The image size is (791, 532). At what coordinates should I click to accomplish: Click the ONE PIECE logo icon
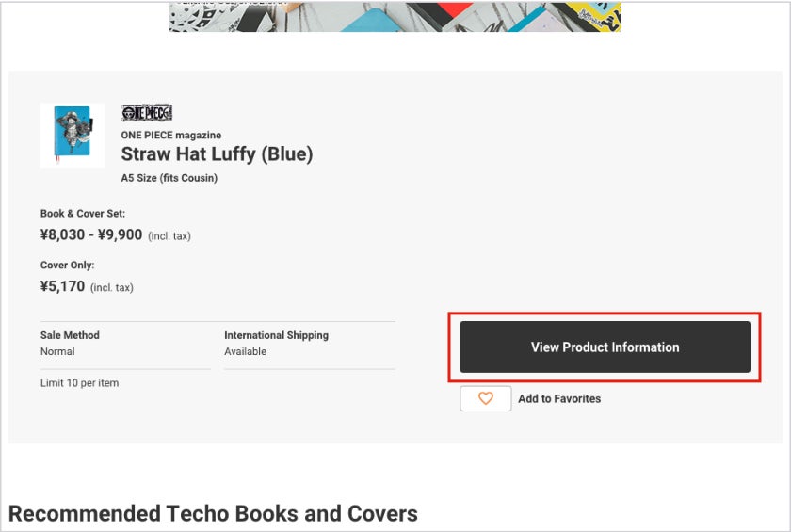(147, 113)
